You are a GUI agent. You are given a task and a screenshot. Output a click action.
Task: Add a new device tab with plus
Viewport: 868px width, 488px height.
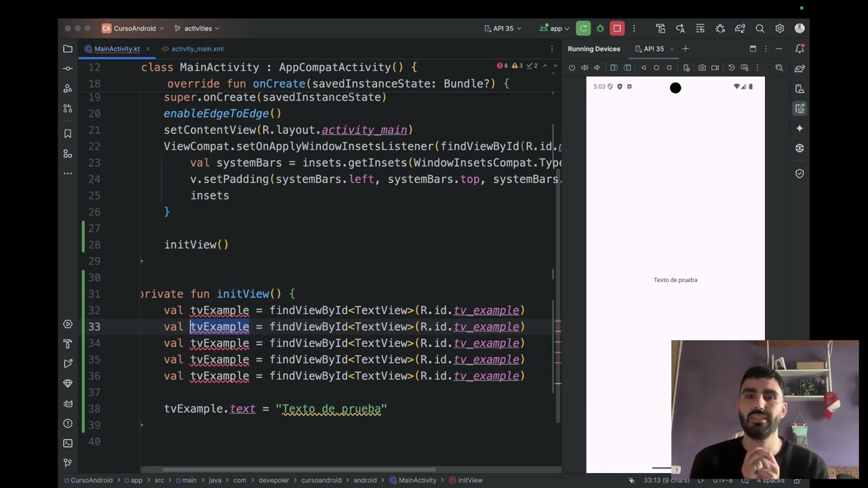tap(685, 49)
